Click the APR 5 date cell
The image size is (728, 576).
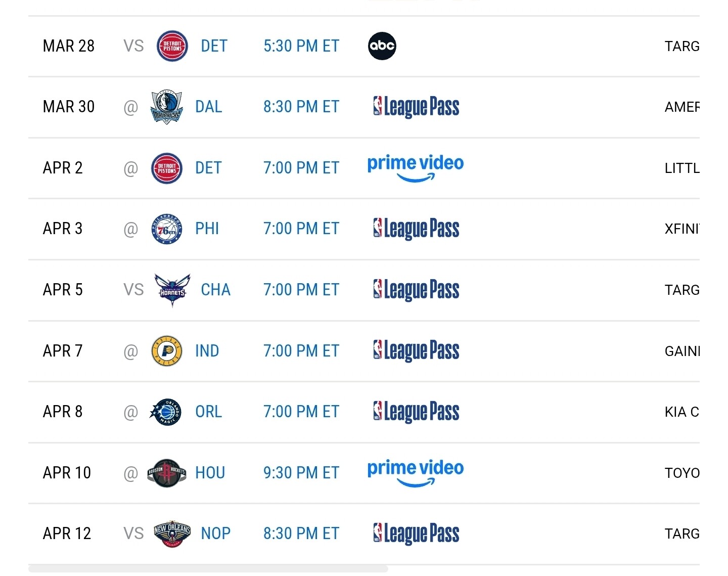tap(63, 290)
